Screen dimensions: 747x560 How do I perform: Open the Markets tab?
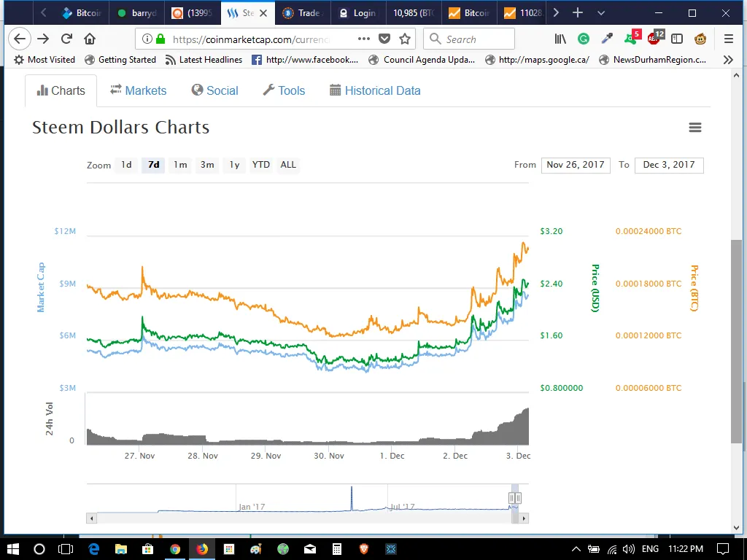click(x=139, y=90)
